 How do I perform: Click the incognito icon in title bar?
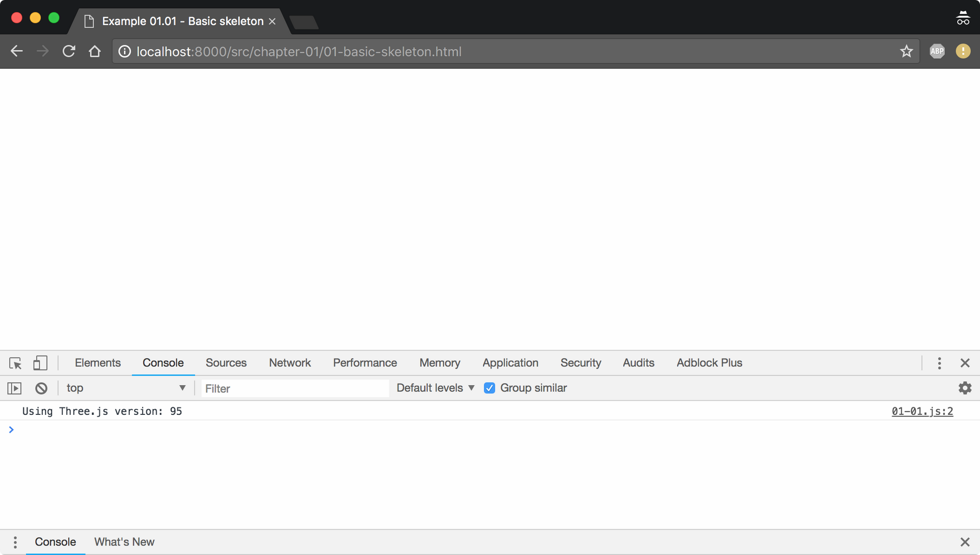click(x=962, y=18)
